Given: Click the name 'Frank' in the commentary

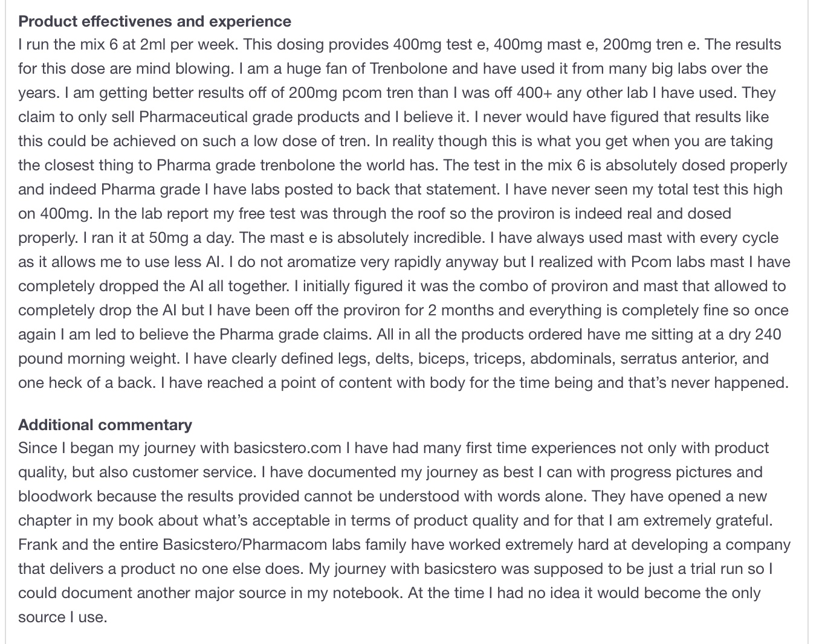Looking at the screenshot, I should tap(37, 545).
